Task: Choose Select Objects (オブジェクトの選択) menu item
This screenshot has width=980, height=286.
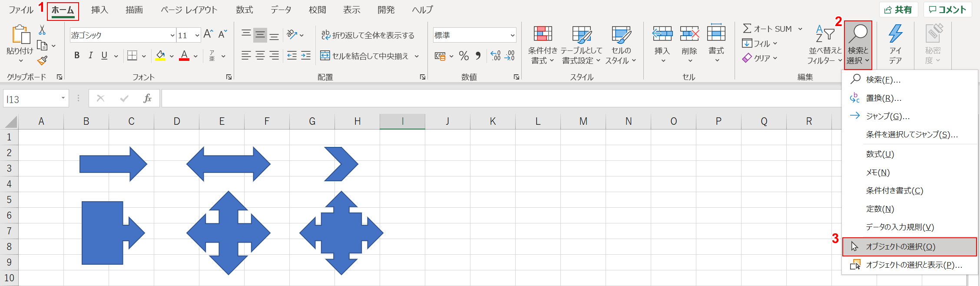Action: [x=910, y=246]
